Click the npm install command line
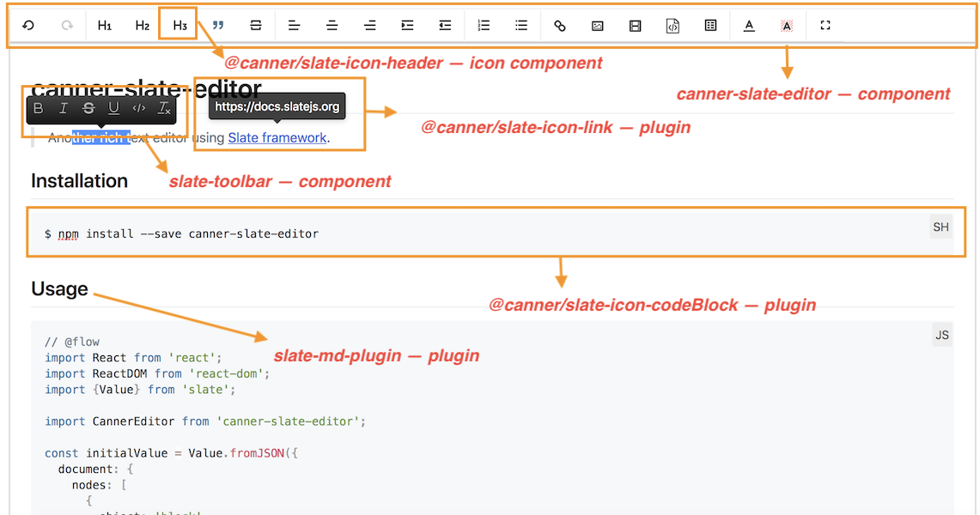 [181, 234]
